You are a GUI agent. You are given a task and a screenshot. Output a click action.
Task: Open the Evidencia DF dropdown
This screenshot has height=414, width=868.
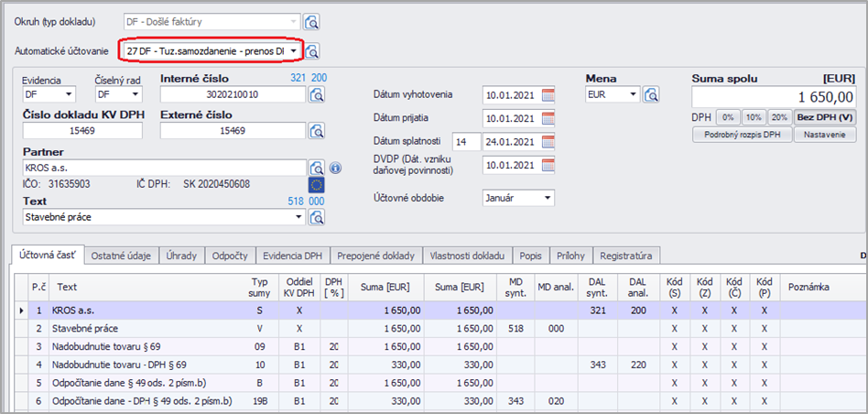69,94
